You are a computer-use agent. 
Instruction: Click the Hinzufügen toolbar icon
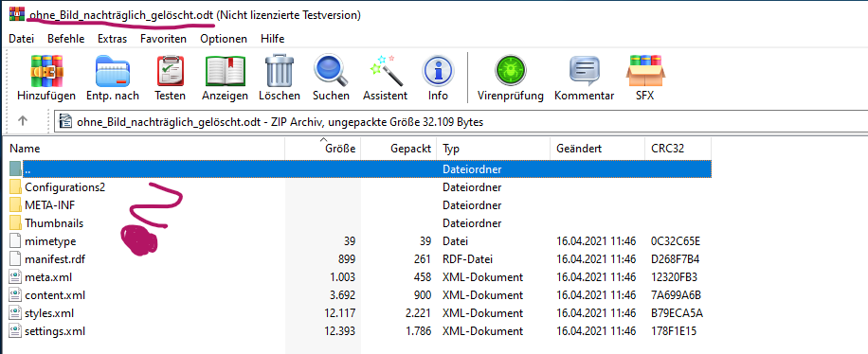[x=46, y=71]
